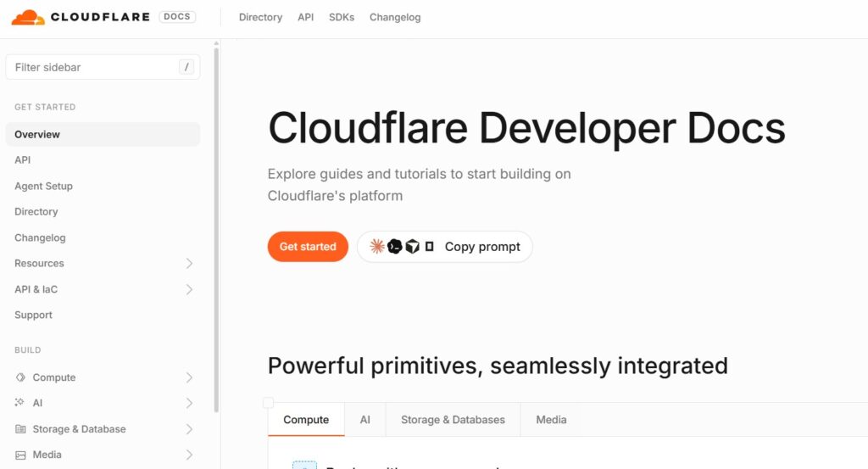Switch to the Compute tab
The image size is (868, 469).
pos(306,420)
